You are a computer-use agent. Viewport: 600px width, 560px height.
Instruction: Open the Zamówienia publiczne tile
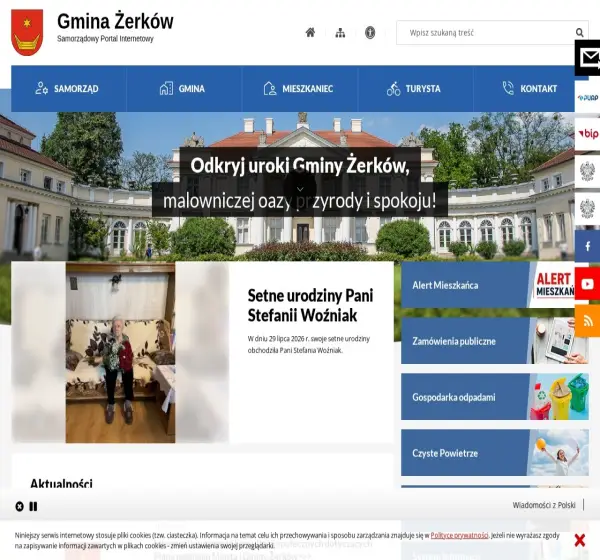coord(494,341)
